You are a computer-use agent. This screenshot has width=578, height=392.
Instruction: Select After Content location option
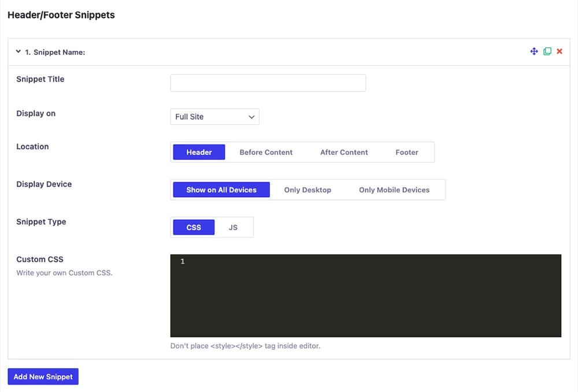[344, 152]
